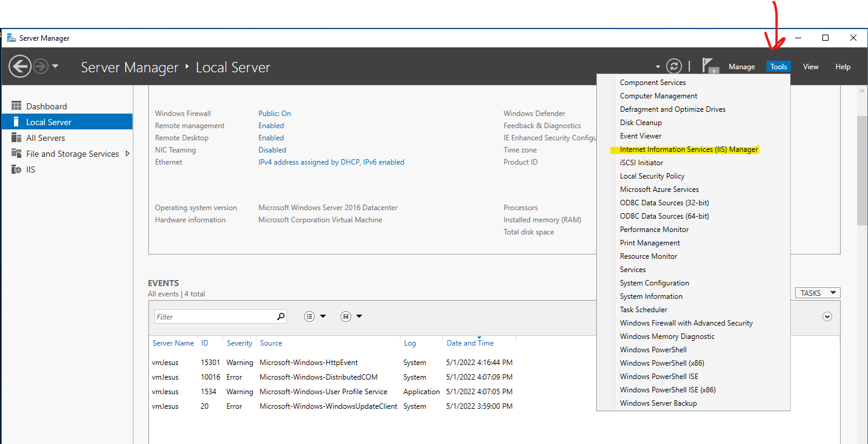Click the All Servers icon

[x=16, y=138]
